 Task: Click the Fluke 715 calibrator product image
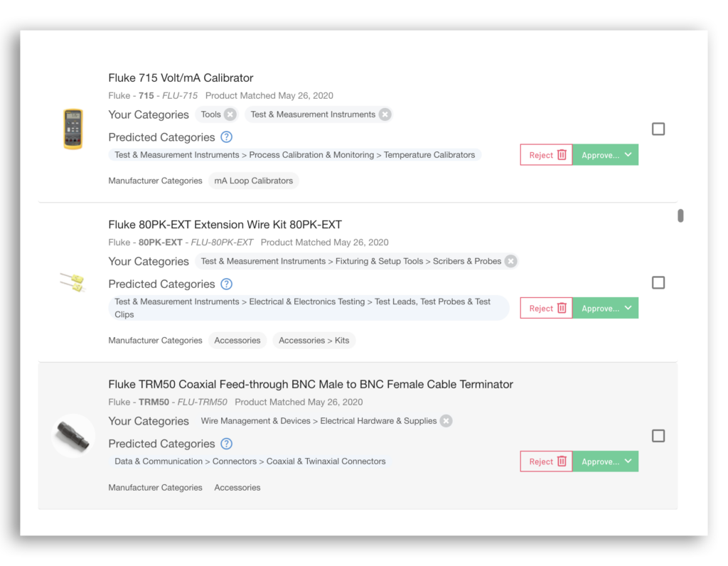(73, 129)
